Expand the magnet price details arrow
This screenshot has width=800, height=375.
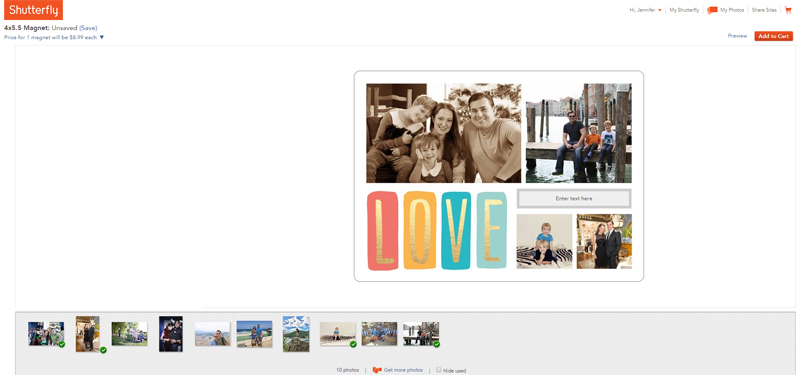point(102,37)
